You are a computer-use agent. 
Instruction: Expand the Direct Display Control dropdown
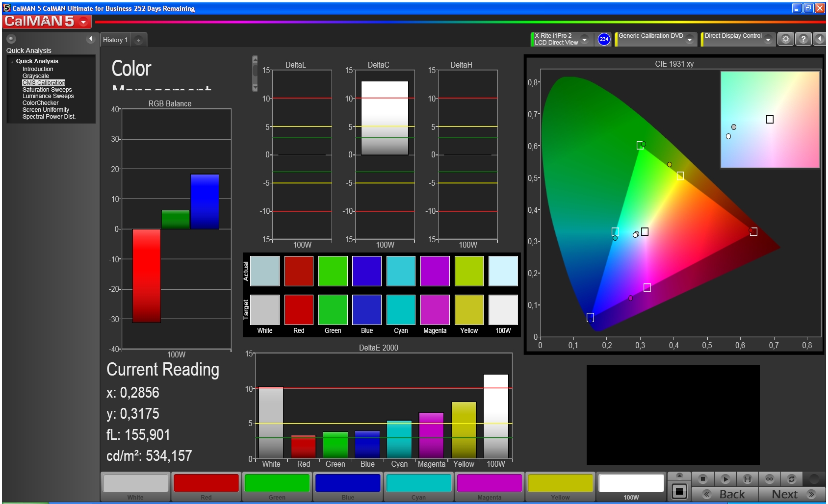768,39
